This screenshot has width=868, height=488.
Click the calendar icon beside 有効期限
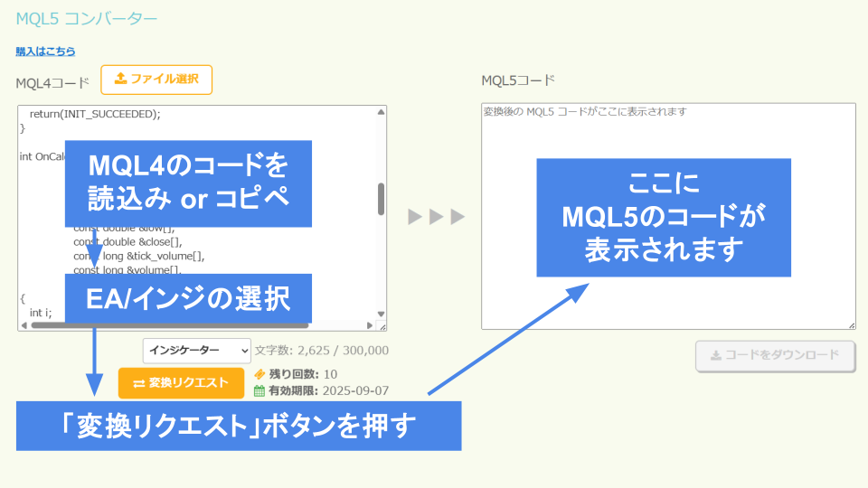(259, 391)
